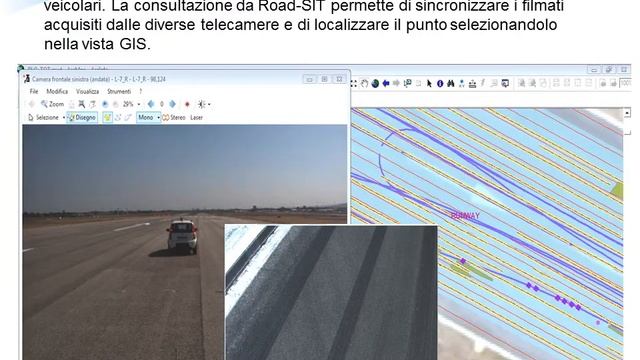Click the blue play circle icon
Image resolution: width=640 pixels, height=360 pixels.
click(105, 104)
